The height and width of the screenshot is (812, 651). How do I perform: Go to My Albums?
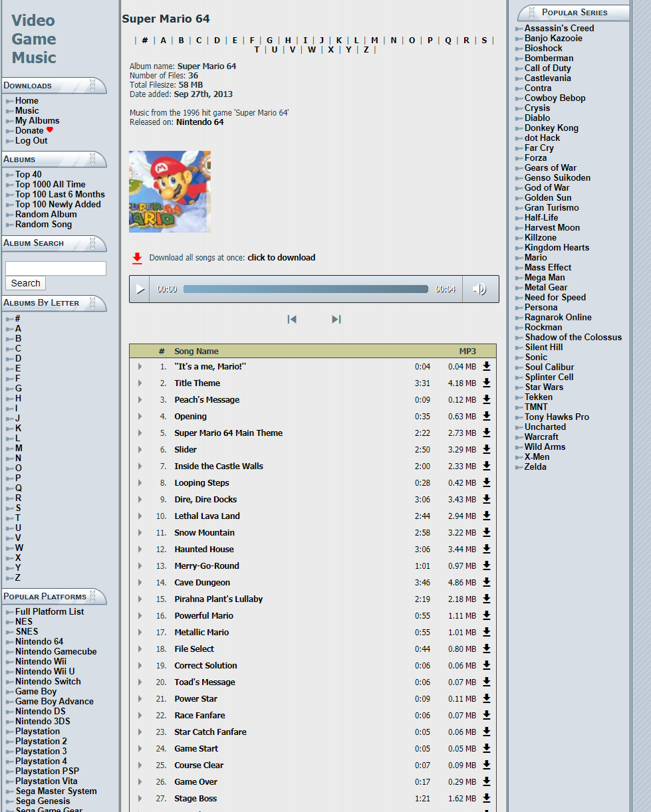[x=37, y=121]
